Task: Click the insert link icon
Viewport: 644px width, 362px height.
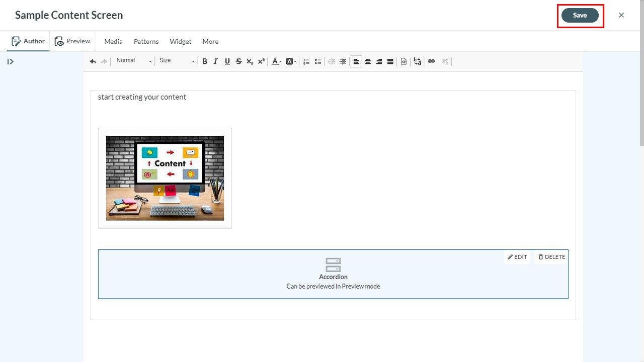Action: click(x=431, y=61)
